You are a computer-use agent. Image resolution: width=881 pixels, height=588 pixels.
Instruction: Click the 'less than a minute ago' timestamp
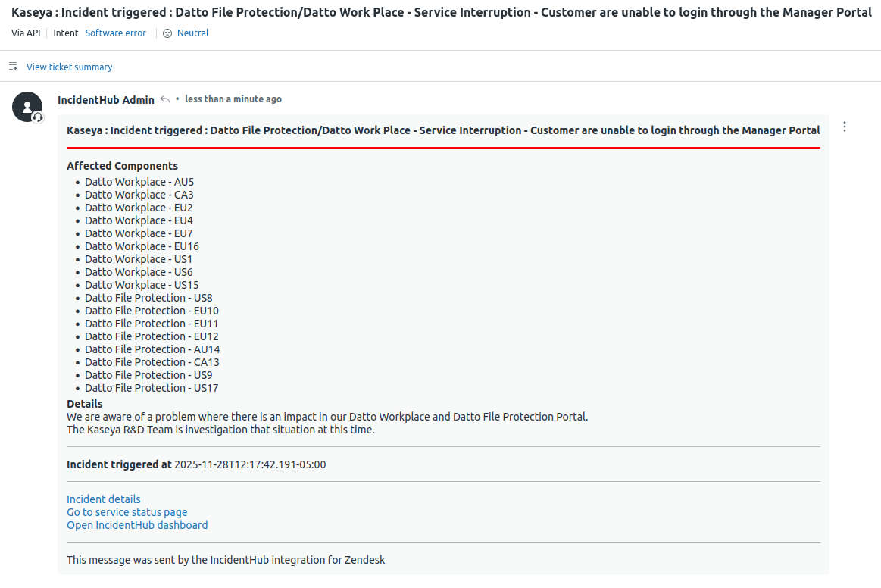coord(233,99)
